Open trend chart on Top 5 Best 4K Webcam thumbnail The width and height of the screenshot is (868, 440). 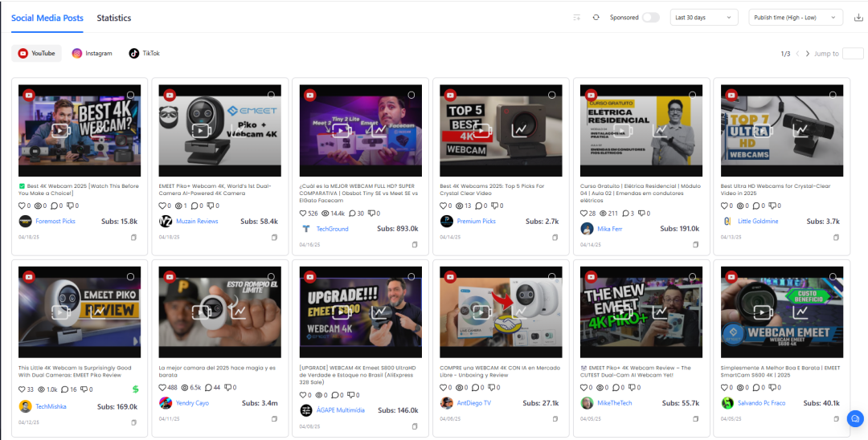[x=519, y=130]
